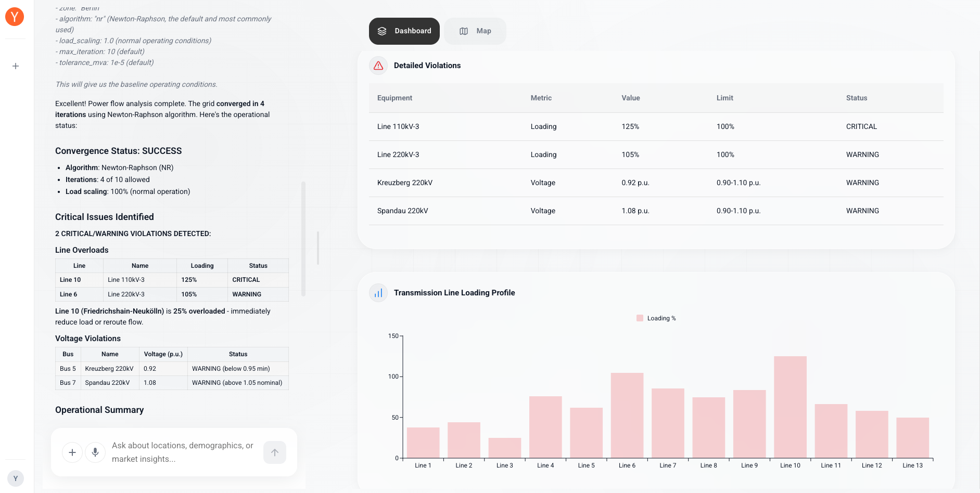This screenshot has width=980, height=493.
Task: Click the chat input text field
Action: 182,452
